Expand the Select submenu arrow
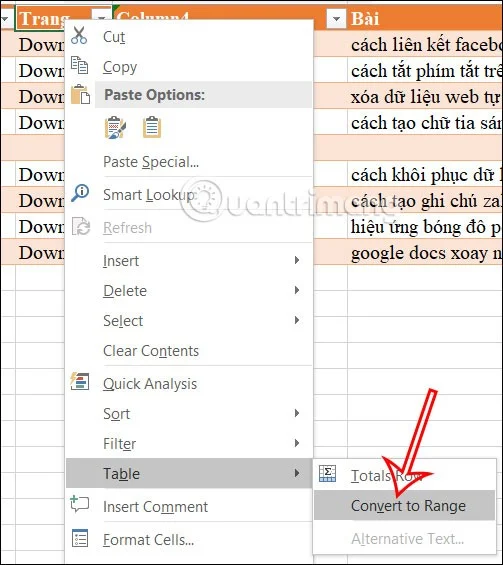The height and width of the screenshot is (565, 503). point(297,320)
